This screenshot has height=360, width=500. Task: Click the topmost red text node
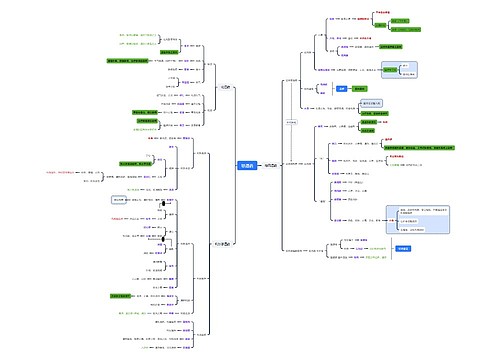point(383,12)
